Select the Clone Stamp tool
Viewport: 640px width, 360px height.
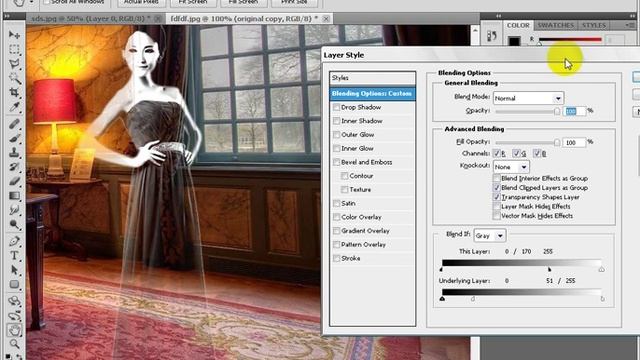[x=14, y=152]
